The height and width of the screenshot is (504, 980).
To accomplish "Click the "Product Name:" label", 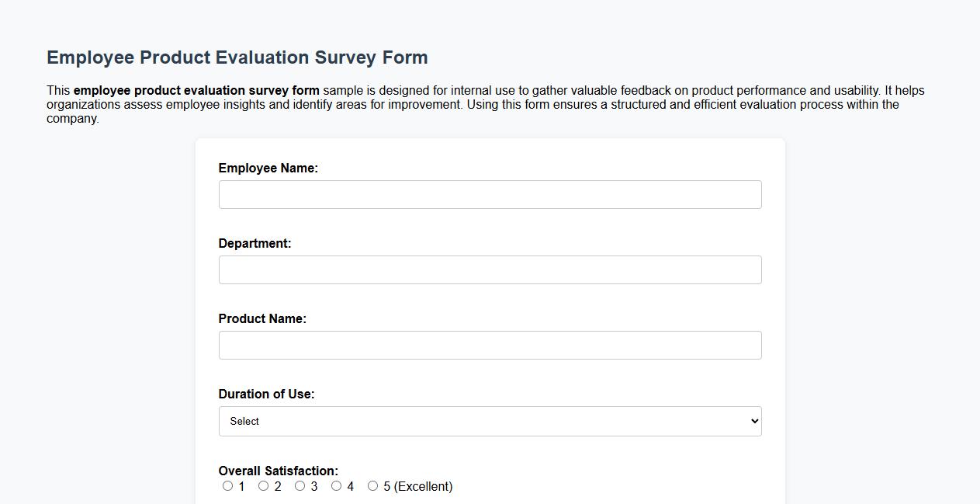I will [x=262, y=318].
